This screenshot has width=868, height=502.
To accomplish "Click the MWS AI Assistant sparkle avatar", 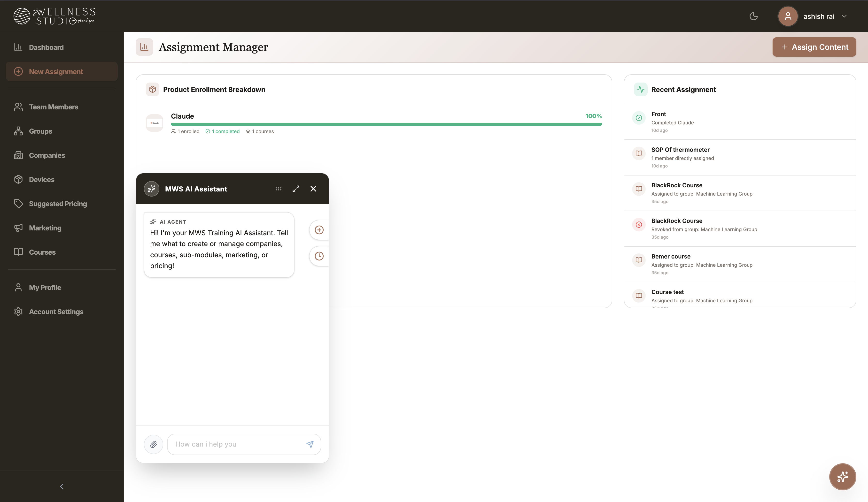I will pyautogui.click(x=152, y=189).
